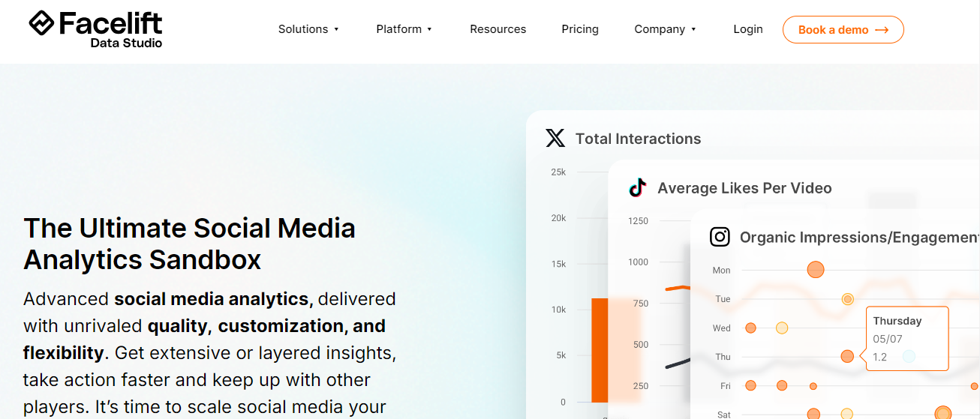The image size is (980, 419).
Task: Click the Facelift diamond logo icon
Action: [x=42, y=23]
